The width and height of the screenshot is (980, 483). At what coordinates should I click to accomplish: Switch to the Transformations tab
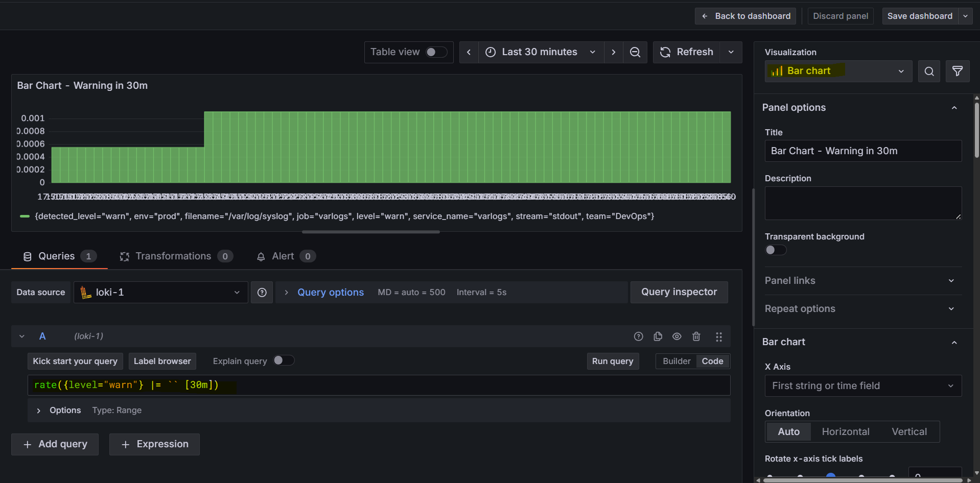pos(176,256)
